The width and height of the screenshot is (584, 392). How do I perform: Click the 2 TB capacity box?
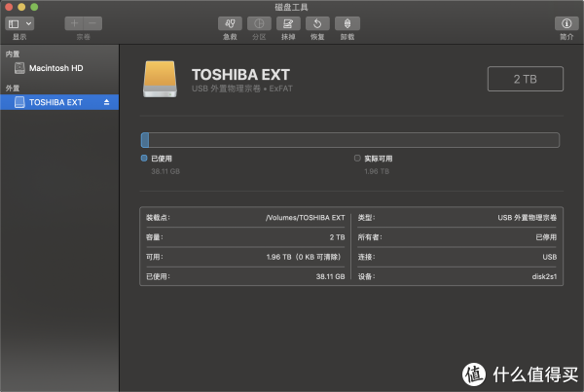pyautogui.click(x=526, y=79)
